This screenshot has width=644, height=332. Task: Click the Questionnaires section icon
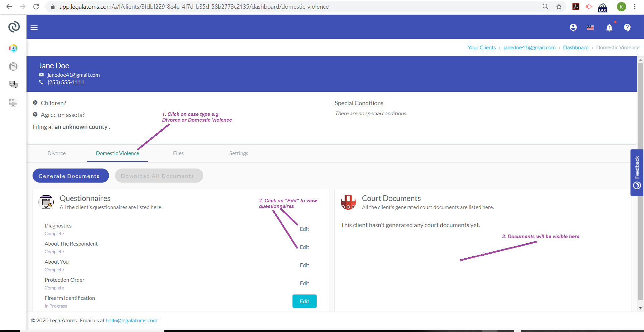46,202
